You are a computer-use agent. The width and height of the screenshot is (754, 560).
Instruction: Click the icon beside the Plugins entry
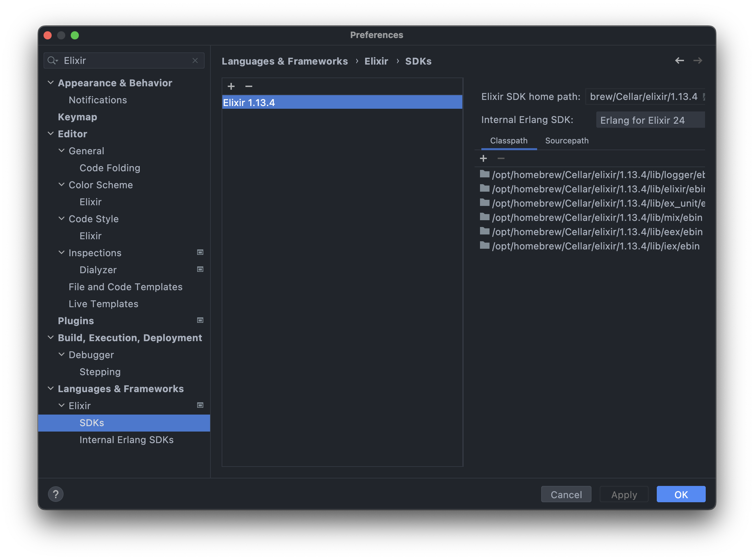point(200,320)
